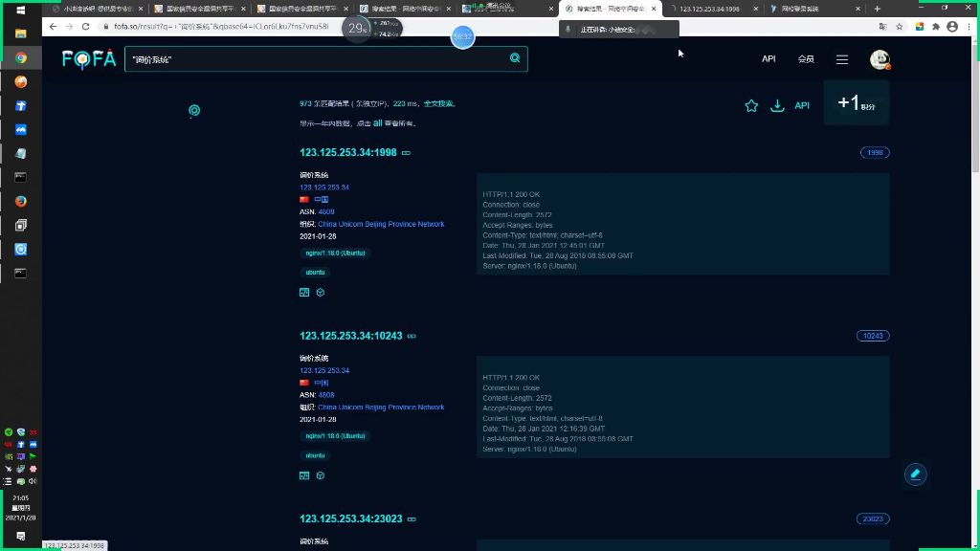
Task: Go back with browser back arrow
Action: coord(53,26)
